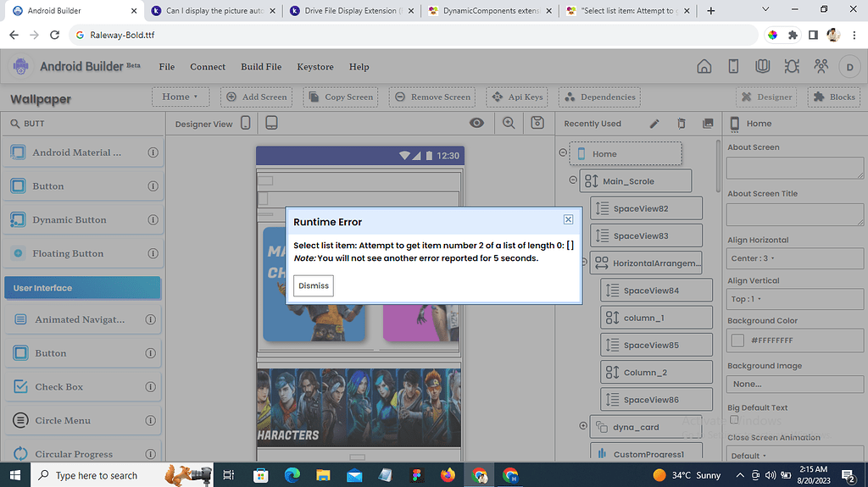This screenshot has height=487, width=868.
Task: Toggle hidden components eye icon
Action: (x=476, y=123)
